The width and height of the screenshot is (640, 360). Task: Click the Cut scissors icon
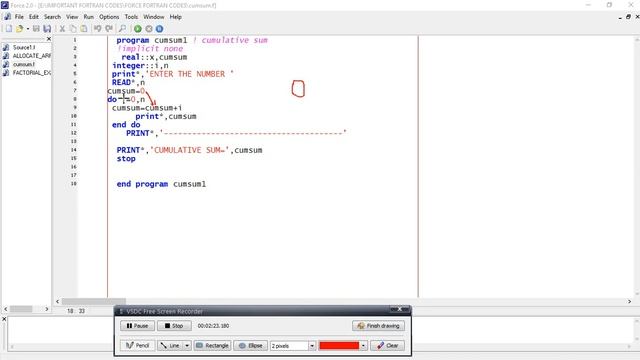[x=62, y=29]
